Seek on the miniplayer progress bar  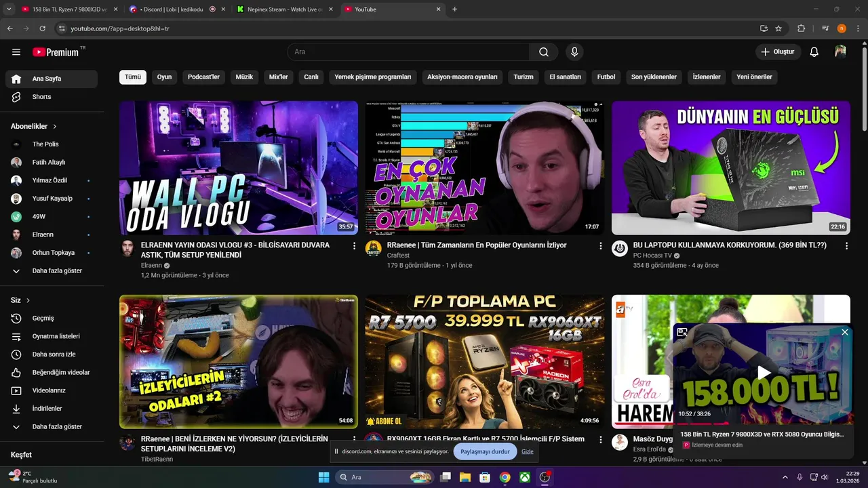(764, 425)
